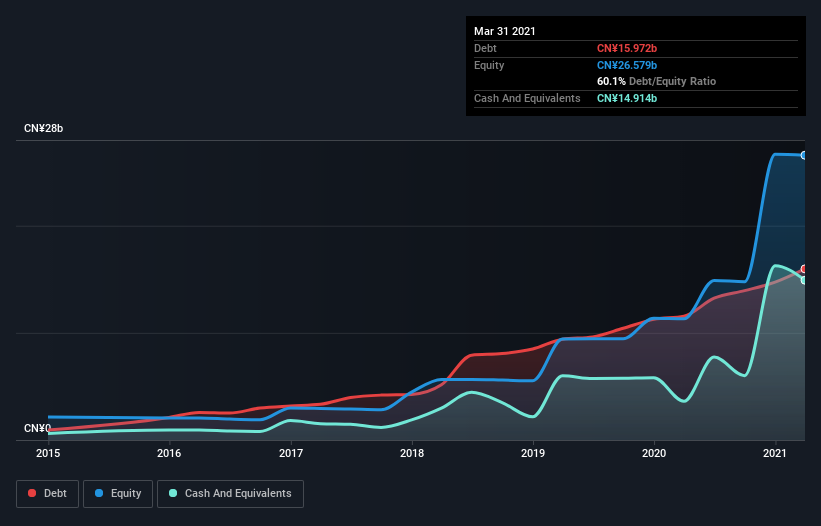Click the CN¥15.972b debt value
Image resolution: width=821 pixels, height=526 pixels.
tap(627, 48)
